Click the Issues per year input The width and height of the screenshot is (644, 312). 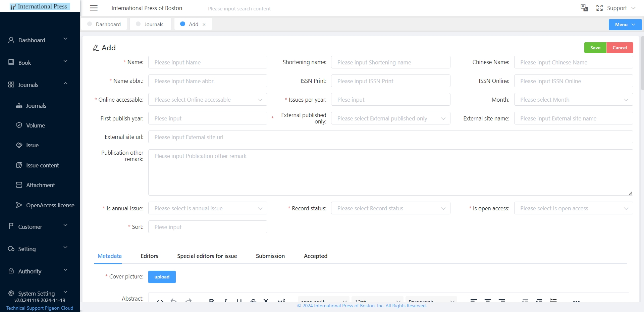pos(390,100)
